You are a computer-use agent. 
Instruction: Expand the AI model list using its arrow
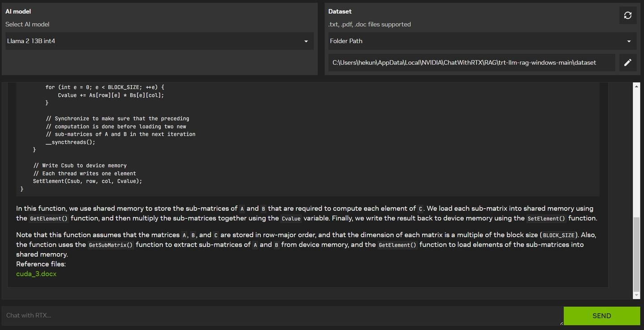click(x=306, y=41)
